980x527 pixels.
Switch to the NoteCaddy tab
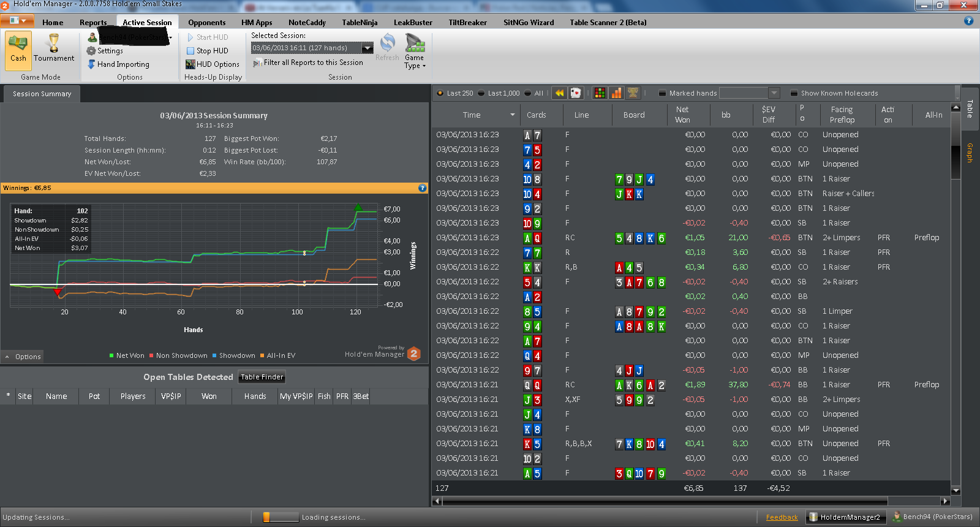pyautogui.click(x=307, y=23)
